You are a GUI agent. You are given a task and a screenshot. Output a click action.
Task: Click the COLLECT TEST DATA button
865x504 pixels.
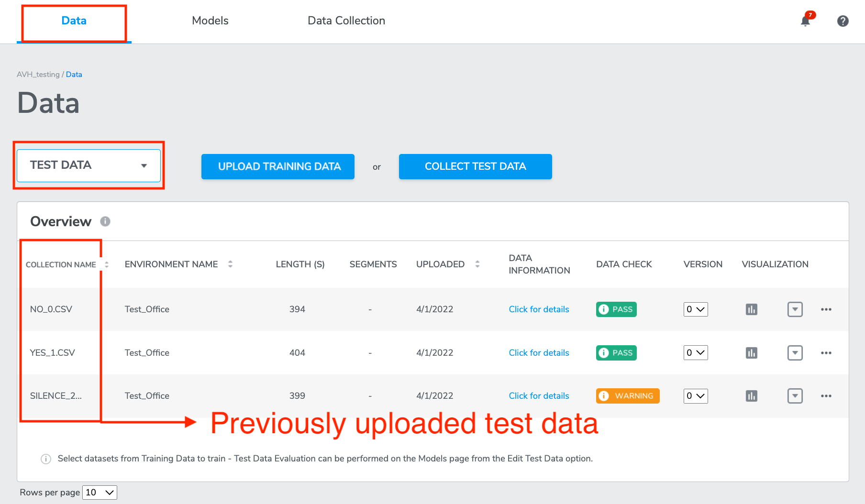point(476,166)
